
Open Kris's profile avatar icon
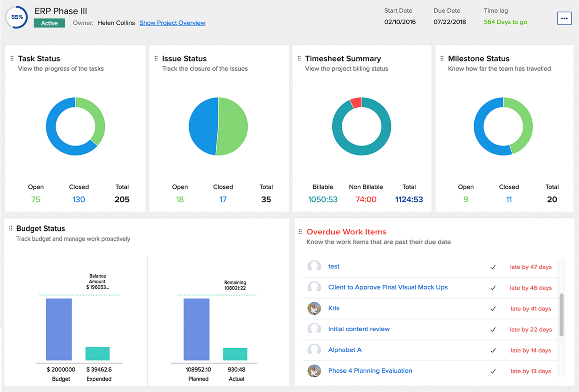tap(314, 308)
